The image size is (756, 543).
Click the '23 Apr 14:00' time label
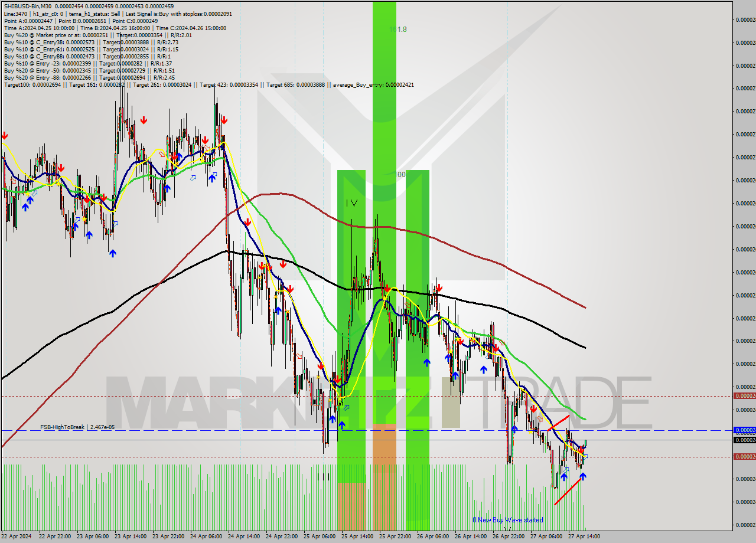pyautogui.click(x=131, y=537)
